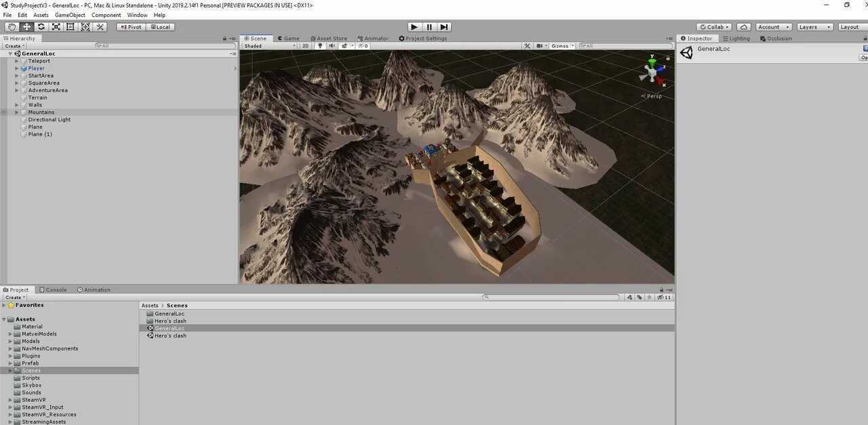Toggle Pivot handle position
This screenshot has height=425, width=868.
[131, 27]
